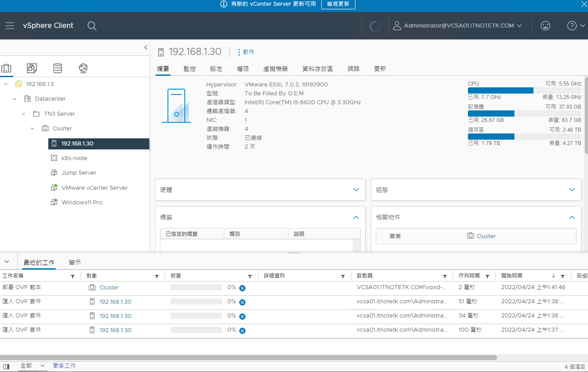This screenshot has height=372, width=588.
Task: Click the 檢視更新 button
Action: pyautogui.click(x=338, y=4)
